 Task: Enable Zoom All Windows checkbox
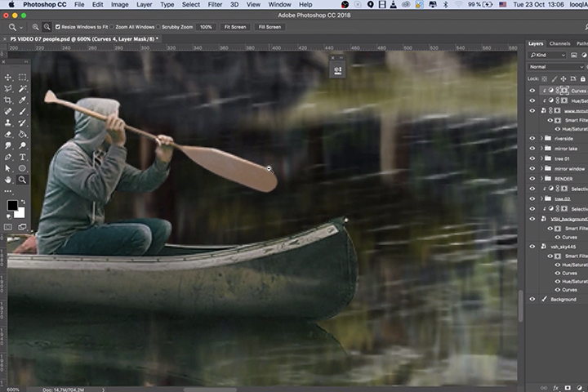coord(113,27)
